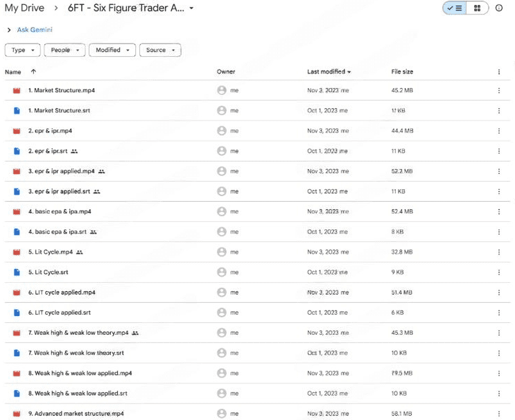The height and width of the screenshot is (420, 515).
Task: Open the Type filter dropdown
Action: [x=23, y=50]
